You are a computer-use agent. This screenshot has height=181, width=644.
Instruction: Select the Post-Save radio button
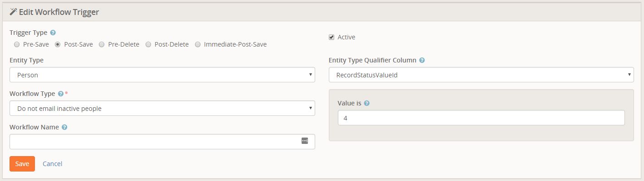[x=58, y=44]
